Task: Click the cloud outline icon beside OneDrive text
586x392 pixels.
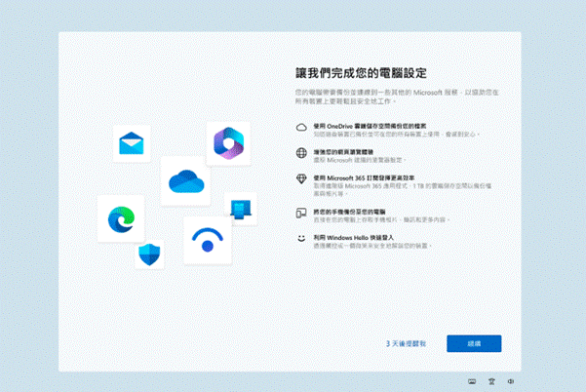Action: 301,128
